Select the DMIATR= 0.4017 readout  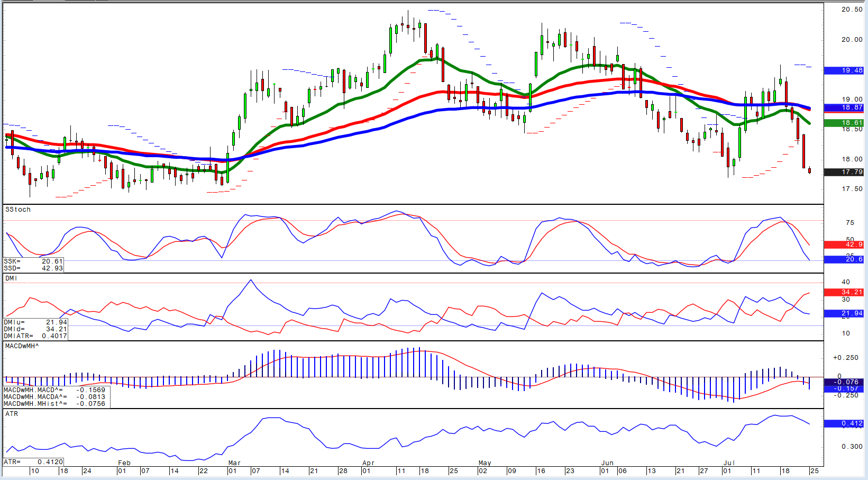tap(35, 336)
